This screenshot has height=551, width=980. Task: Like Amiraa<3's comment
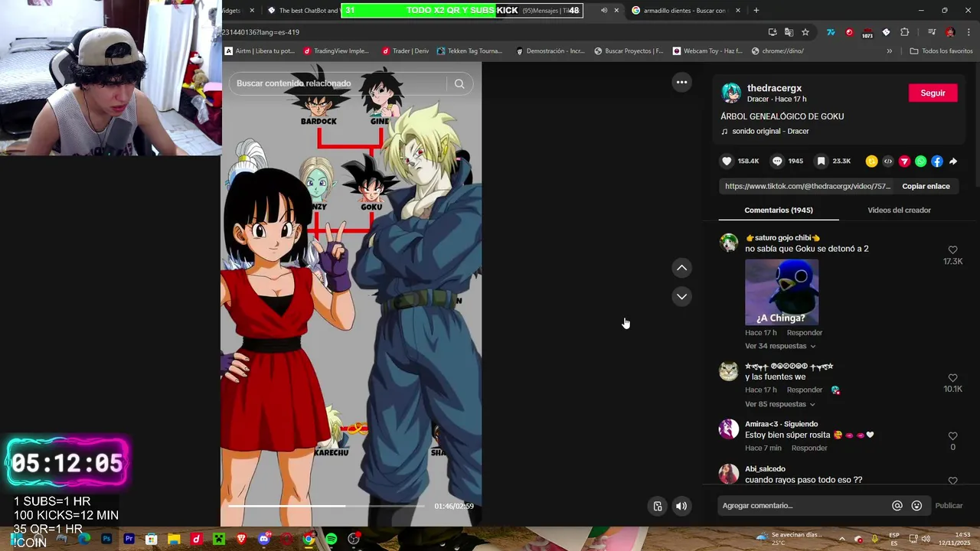click(x=953, y=436)
